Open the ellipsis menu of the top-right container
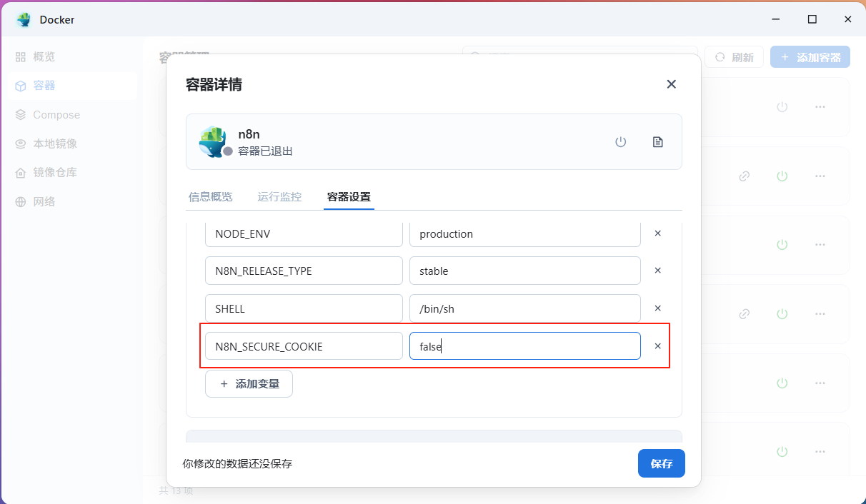This screenshot has height=504, width=866. click(820, 107)
